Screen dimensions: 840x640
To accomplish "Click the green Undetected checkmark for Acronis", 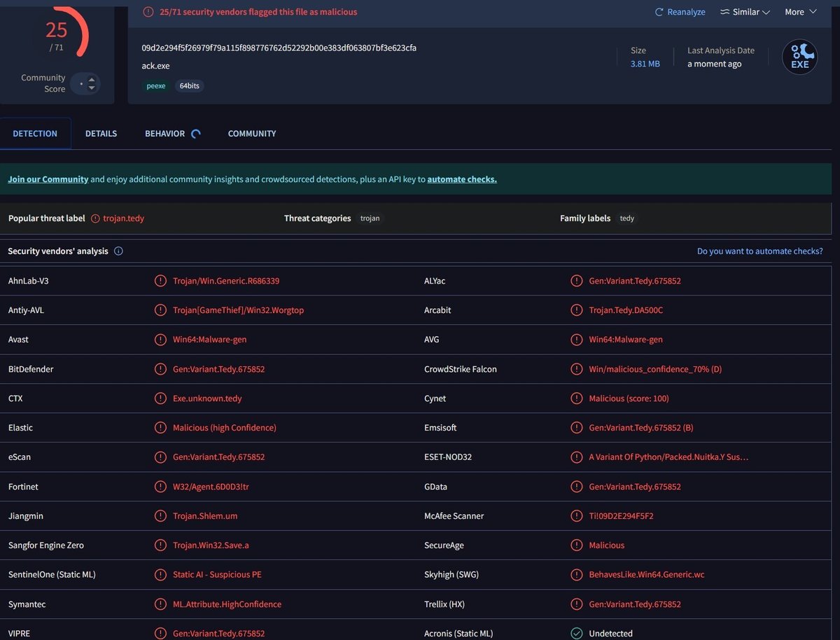I will [576, 633].
